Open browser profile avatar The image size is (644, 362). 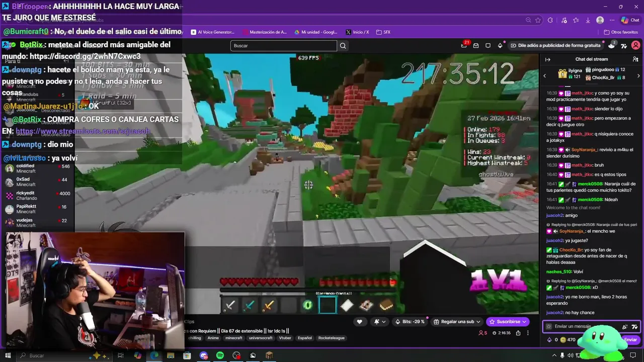point(600,20)
